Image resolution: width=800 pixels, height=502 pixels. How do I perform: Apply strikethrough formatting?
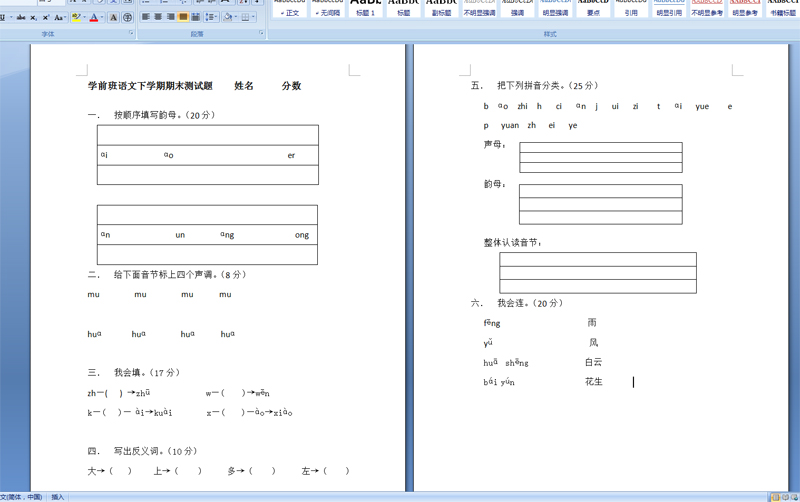tap(21, 17)
